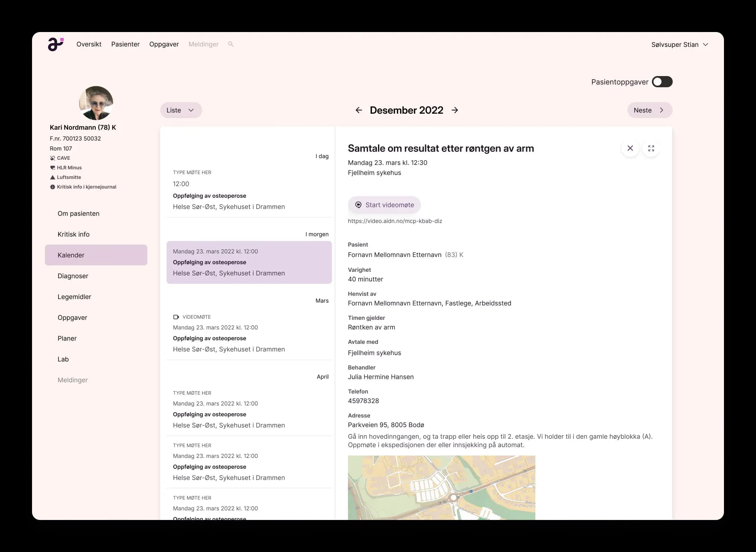Click the CAVE warning icon
This screenshot has width=756, height=552.
point(52,158)
